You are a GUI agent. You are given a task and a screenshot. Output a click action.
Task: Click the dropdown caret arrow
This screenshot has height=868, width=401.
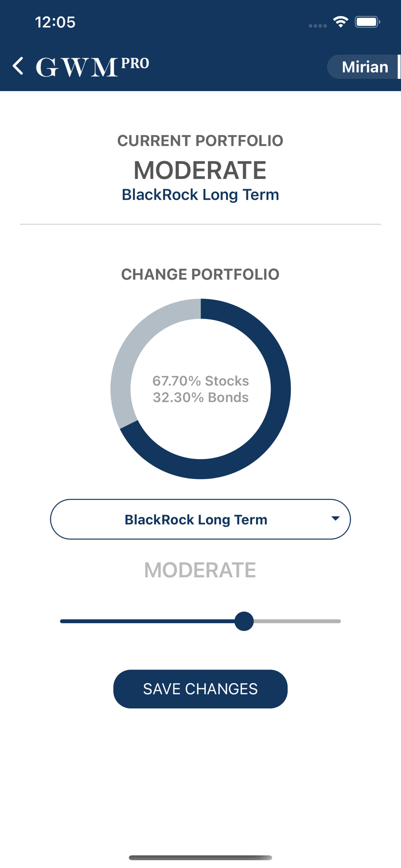[335, 518]
